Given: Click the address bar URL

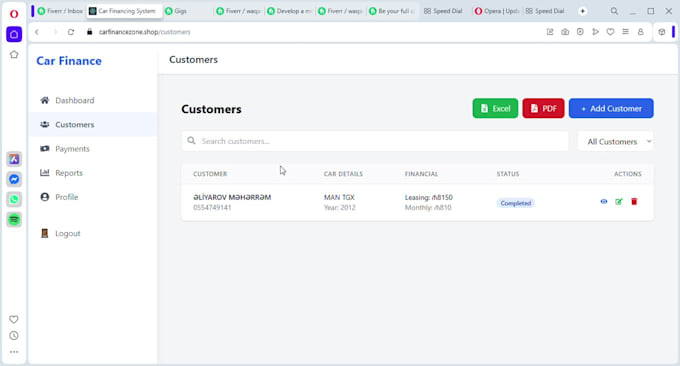Looking at the screenshot, I should click(144, 32).
